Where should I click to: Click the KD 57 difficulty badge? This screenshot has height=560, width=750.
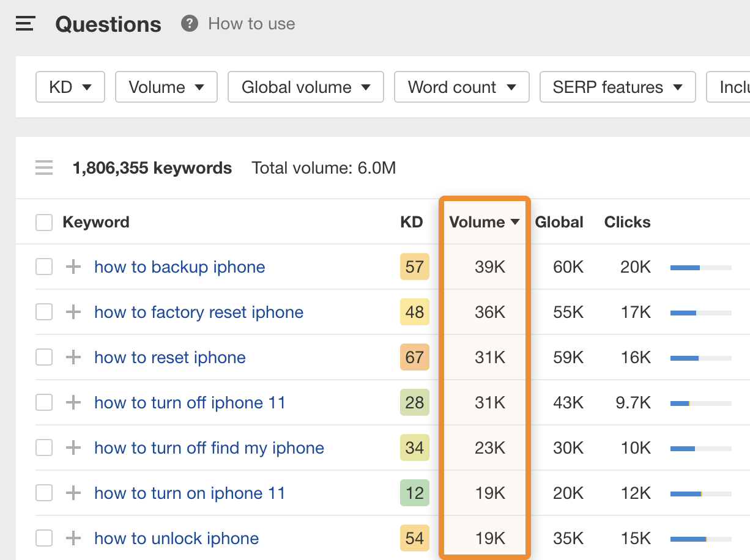(414, 267)
